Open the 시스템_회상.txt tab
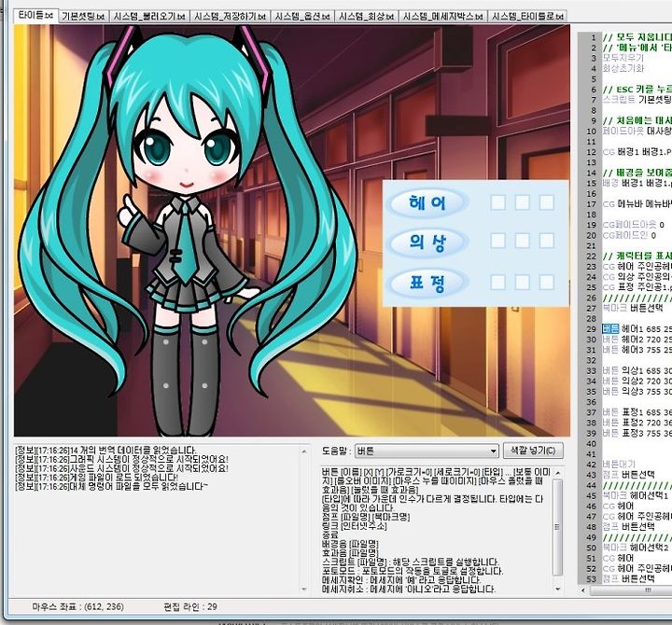This screenshot has width=672, height=625. [x=367, y=16]
